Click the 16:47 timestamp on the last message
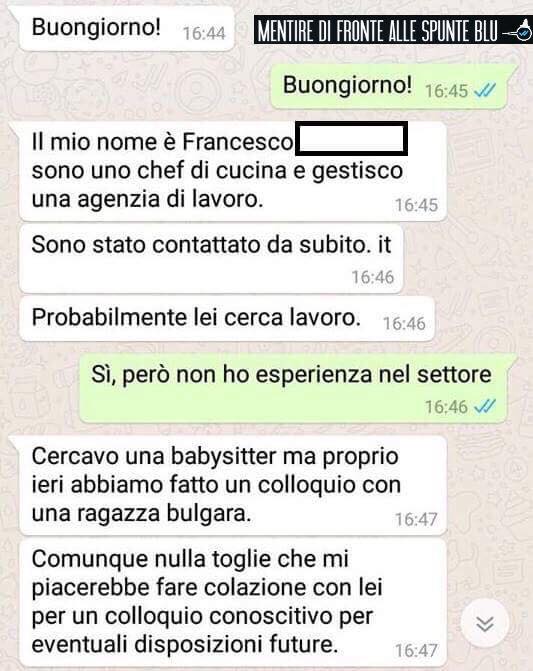 coord(416,650)
